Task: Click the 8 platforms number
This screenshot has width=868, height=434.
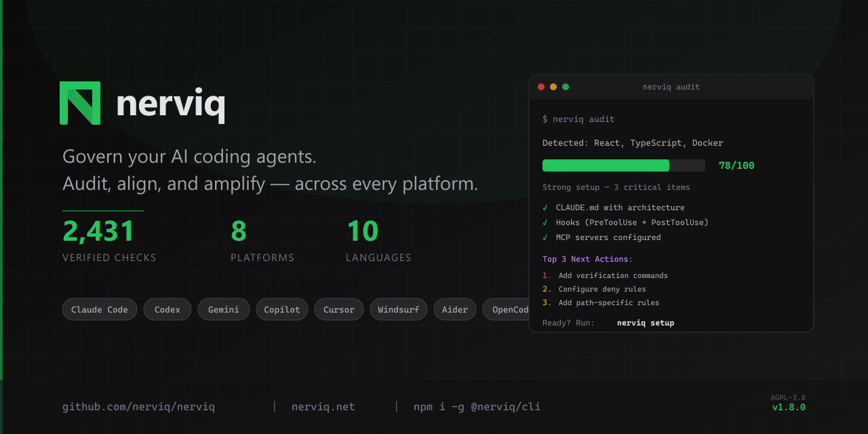Action: point(239,231)
